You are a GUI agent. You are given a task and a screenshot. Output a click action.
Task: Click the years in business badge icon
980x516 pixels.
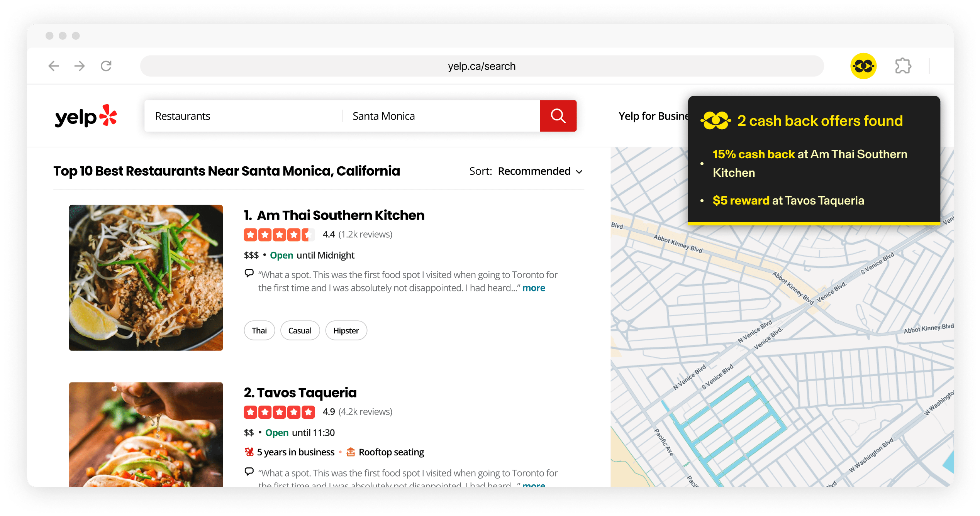[x=249, y=452]
